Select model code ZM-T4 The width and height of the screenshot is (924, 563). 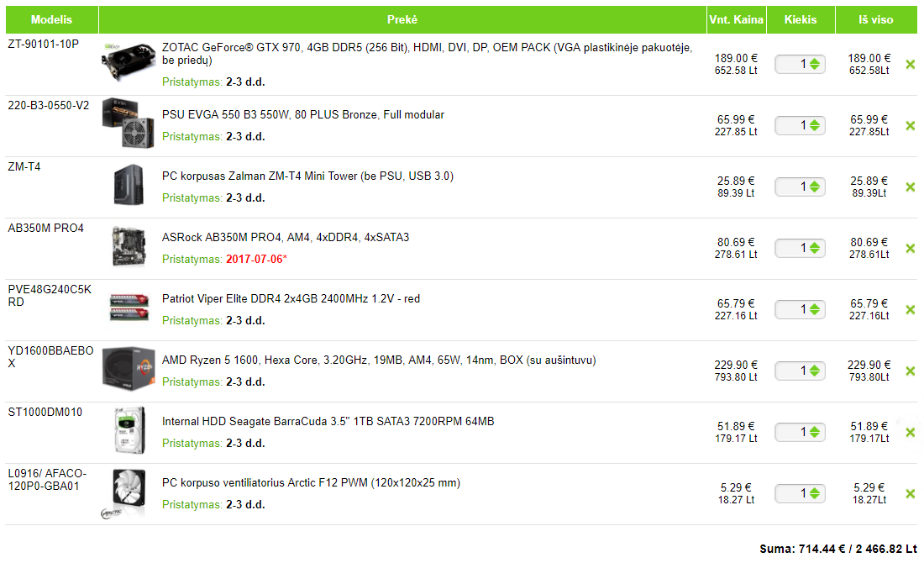(x=24, y=167)
